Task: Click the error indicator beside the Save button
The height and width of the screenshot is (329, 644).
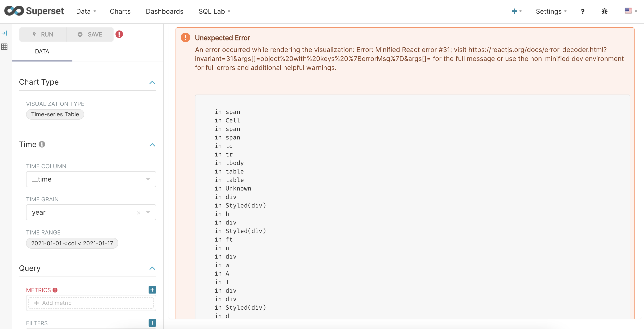Action: pyautogui.click(x=119, y=34)
